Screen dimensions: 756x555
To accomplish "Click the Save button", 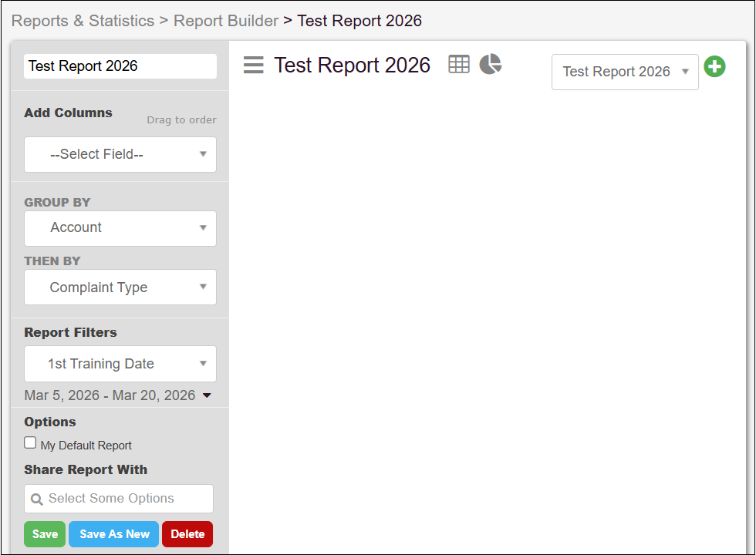I will point(45,533).
